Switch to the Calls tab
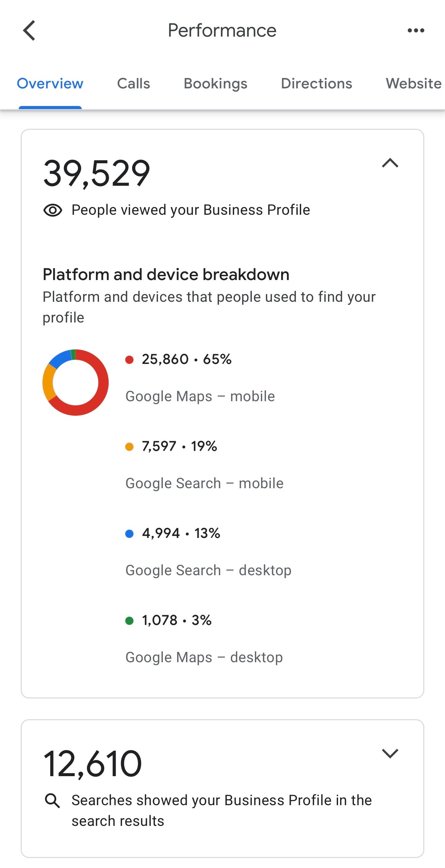This screenshot has height=868, width=445. [133, 84]
